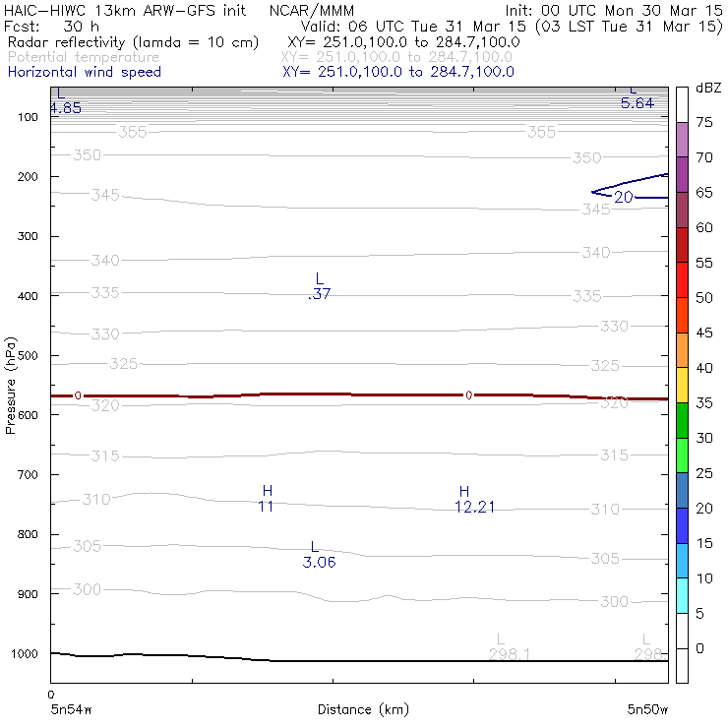728x728 pixels.
Task: Click the '50' colorbar value label
Action: (x=703, y=298)
